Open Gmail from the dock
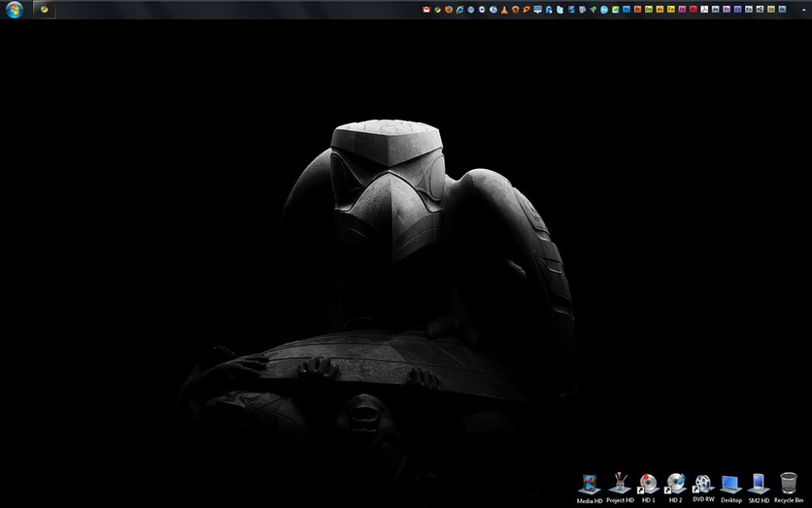Image resolution: width=812 pixels, height=508 pixels. 426,10
